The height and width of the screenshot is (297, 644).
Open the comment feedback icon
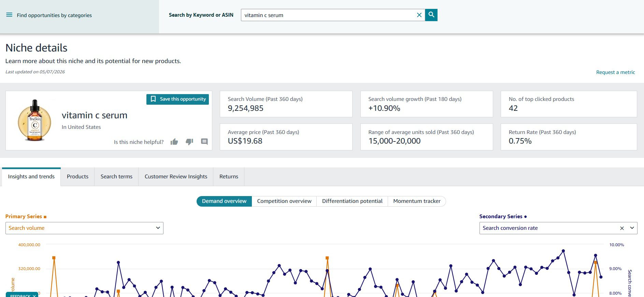[x=204, y=142]
